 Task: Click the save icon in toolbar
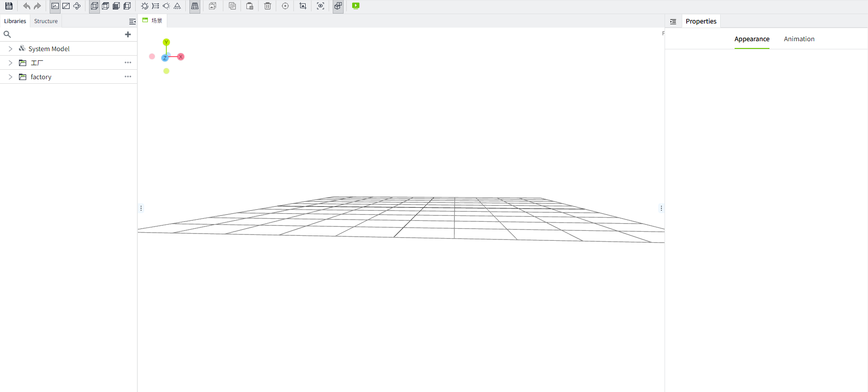pos(9,6)
